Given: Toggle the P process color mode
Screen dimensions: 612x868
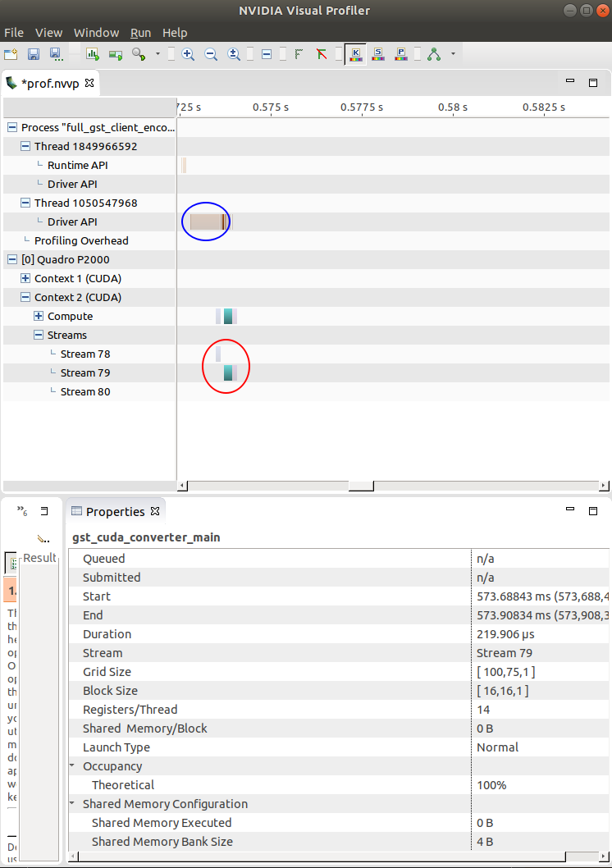Looking at the screenshot, I should pyautogui.click(x=401, y=54).
